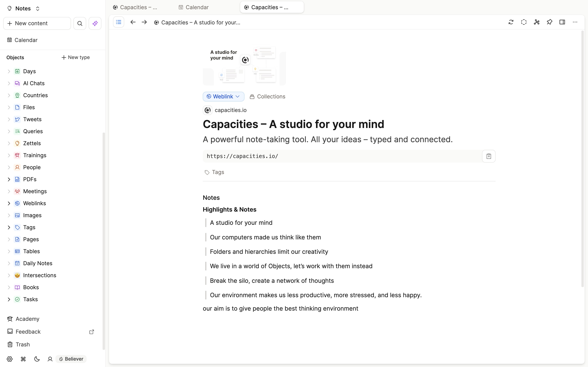
Task: Pin this object with pin icon
Action: (549, 22)
